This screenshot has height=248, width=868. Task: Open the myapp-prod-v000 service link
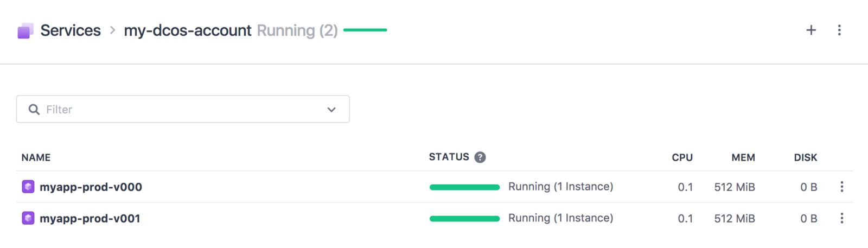tap(91, 187)
